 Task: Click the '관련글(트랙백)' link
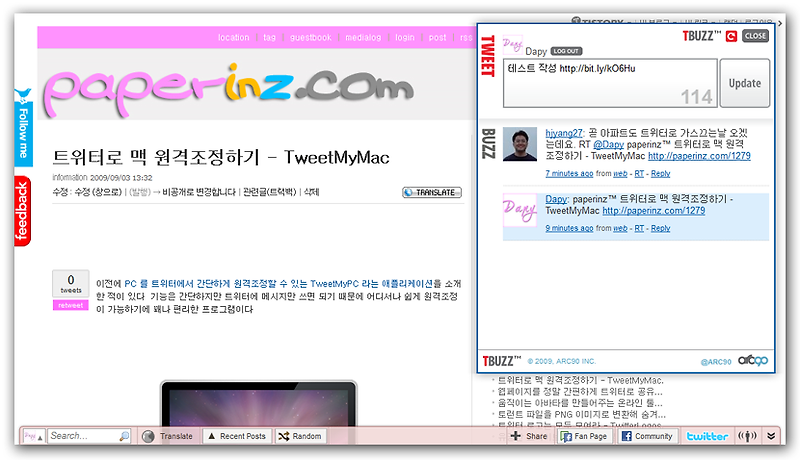(269, 192)
